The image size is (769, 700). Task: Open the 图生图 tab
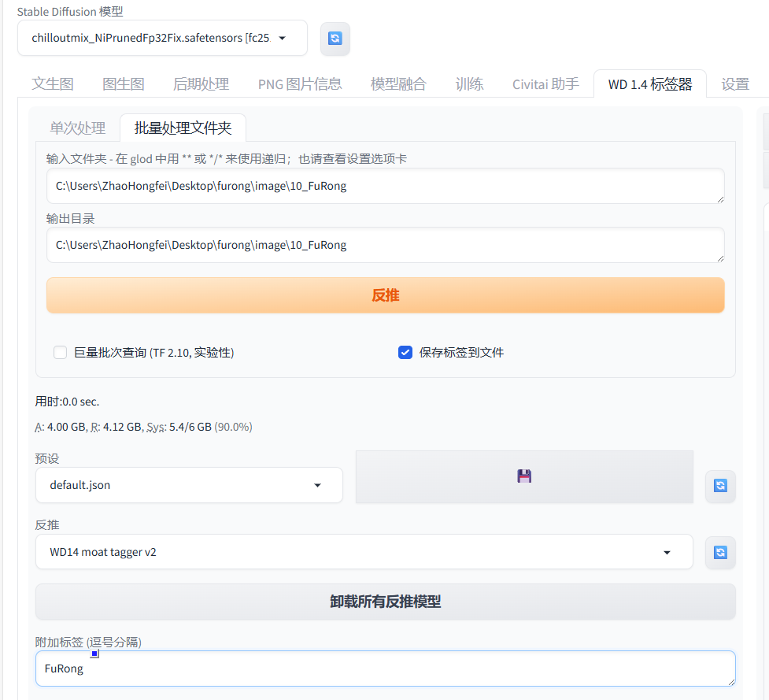[124, 84]
